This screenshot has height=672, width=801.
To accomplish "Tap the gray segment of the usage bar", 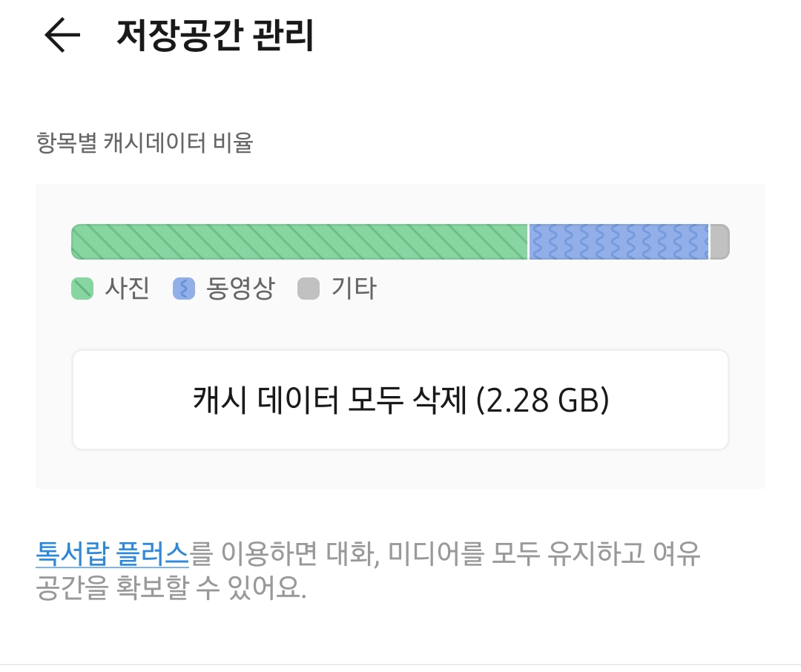I will pos(718,240).
